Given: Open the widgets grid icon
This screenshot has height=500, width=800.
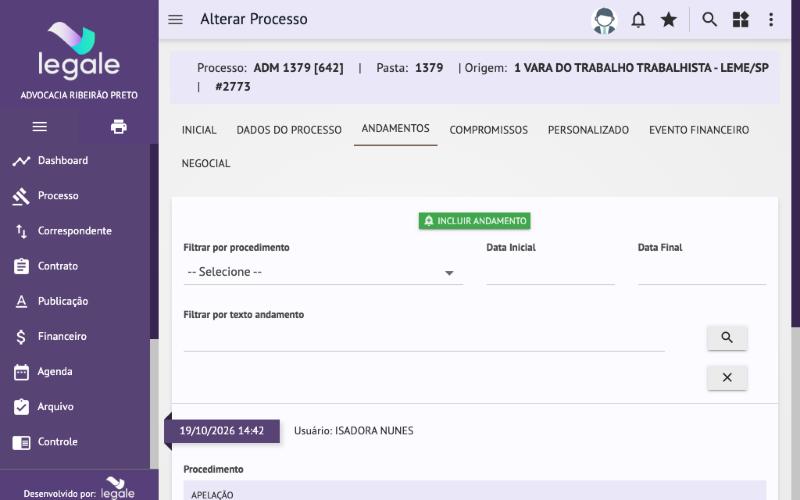Looking at the screenshot, I should pos(740,19).
